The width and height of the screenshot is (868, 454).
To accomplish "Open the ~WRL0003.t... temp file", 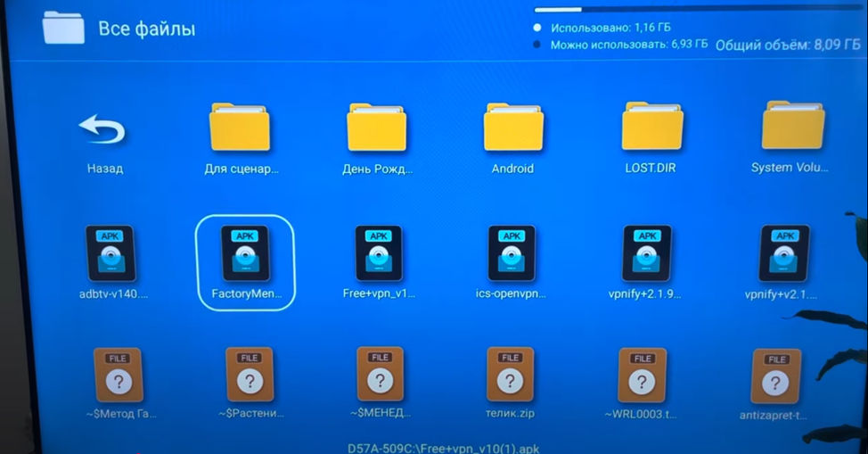I will (x=642, y=375).
